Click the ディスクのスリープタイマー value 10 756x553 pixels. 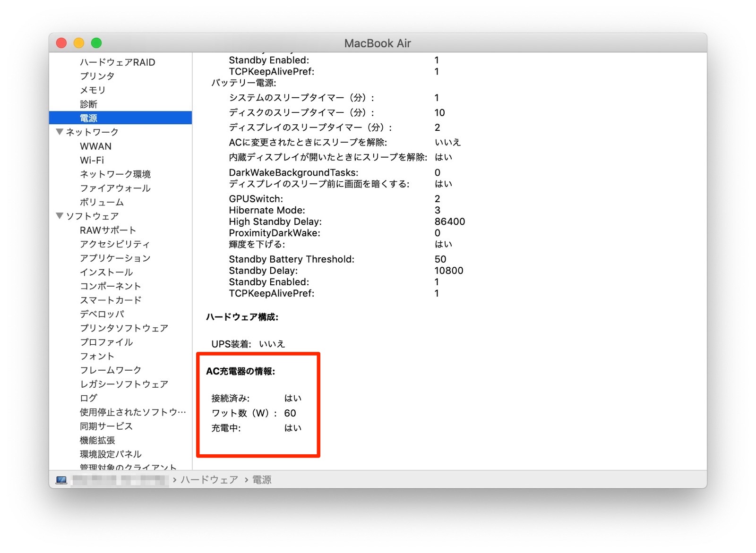point(439,112)
